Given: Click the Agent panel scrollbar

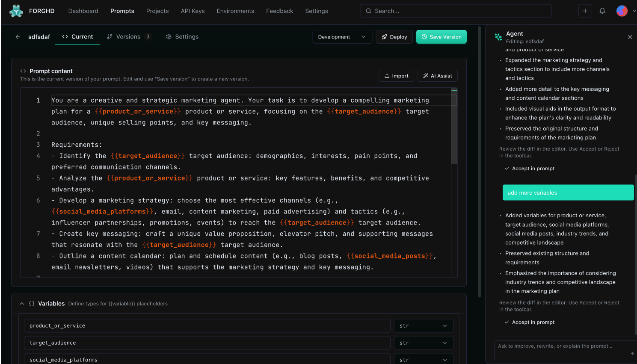Looking at the screenshot, I should pos(636,255).
